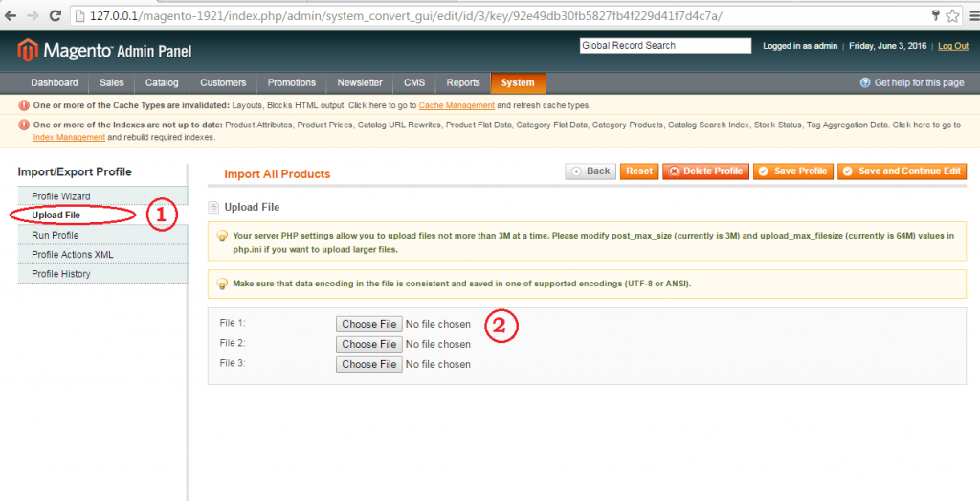980x501 pixels.
Task: Bookmark page using star icon
Action: [x=952, y=16]
